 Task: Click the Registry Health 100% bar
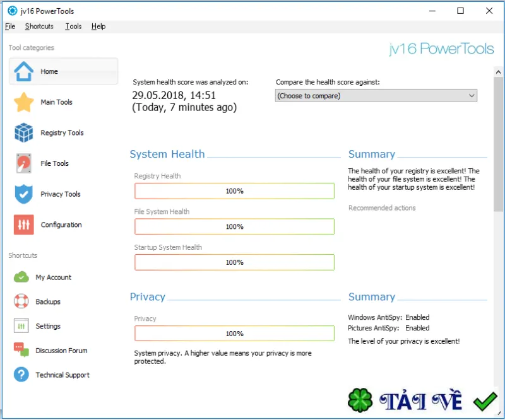tap(234, 191)
